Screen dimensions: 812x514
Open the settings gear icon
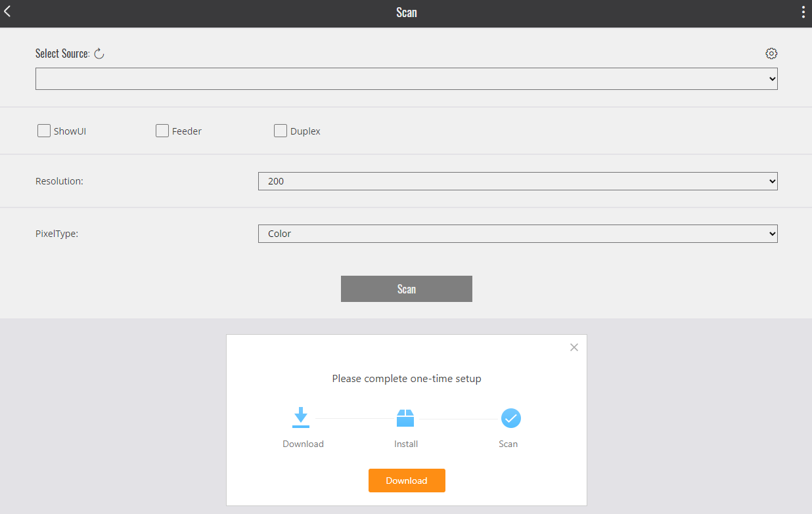tap(771, 54)
